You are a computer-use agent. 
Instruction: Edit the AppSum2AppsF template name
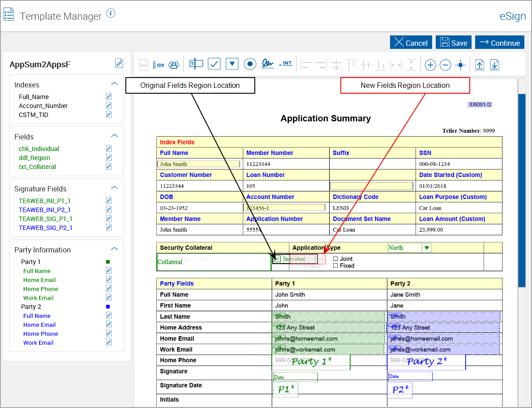pyautogui.click(x=119, y=63)
